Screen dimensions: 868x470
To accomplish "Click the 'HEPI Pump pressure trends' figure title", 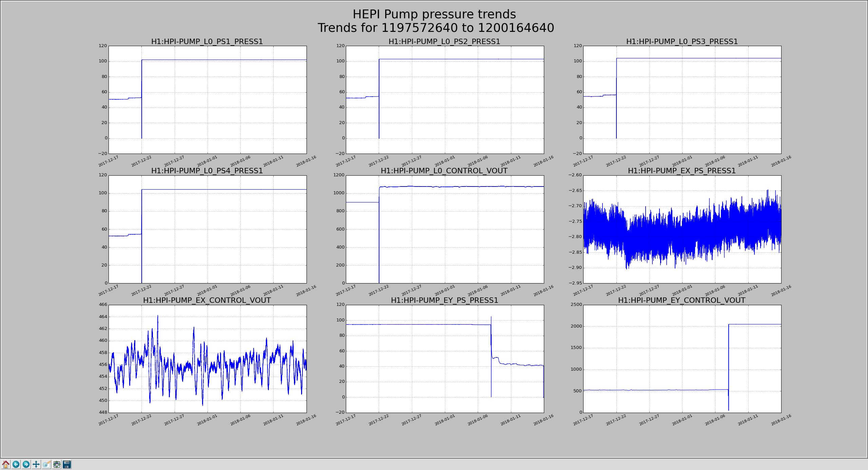I will coord(434,14).
